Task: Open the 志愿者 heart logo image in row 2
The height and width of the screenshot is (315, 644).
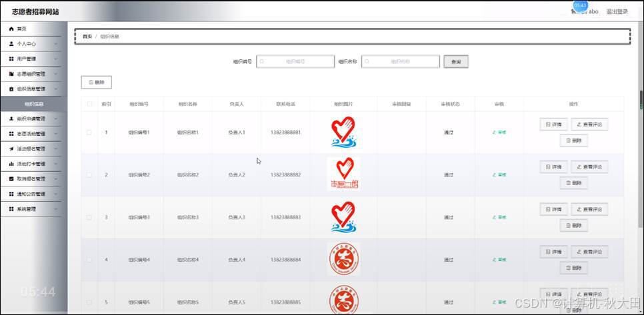Action: (x=343, y=174)
